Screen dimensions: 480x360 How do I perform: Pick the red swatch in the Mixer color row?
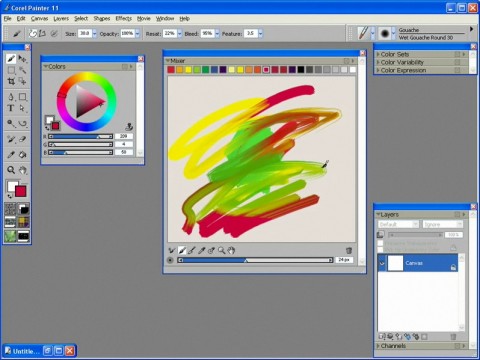pos(171,69)
